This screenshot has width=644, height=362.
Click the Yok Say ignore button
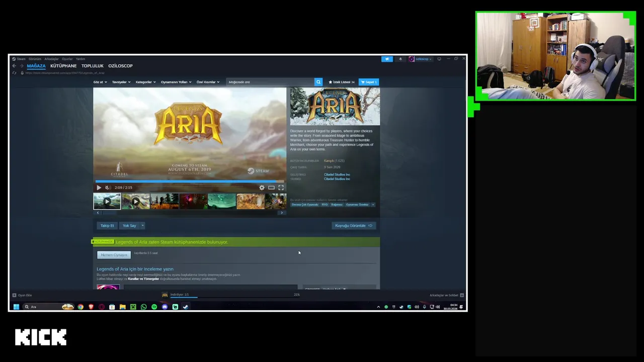coord(129,226)
